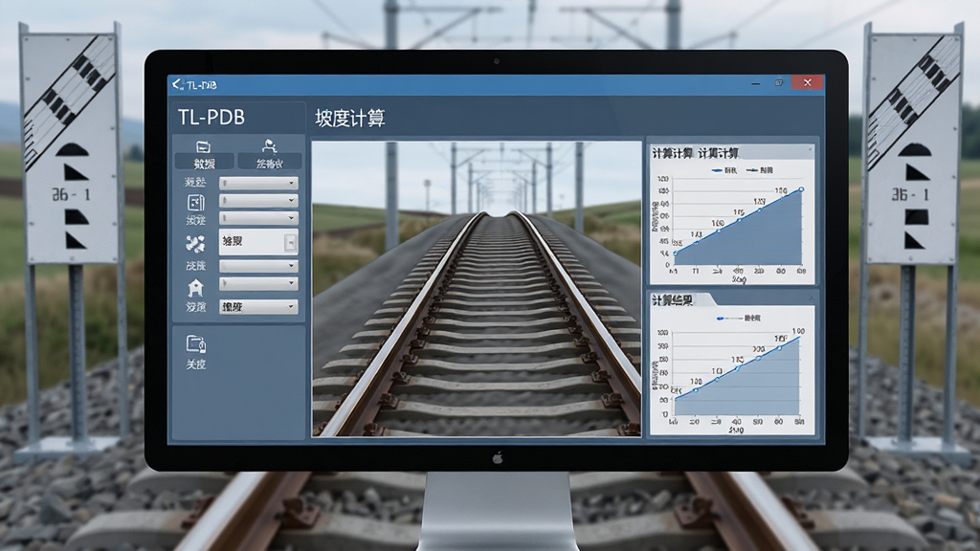Click the locked folder icon in the lower sidebar panel
The width and height of the screenshot is (980, 551).
(x=195, y=343)
